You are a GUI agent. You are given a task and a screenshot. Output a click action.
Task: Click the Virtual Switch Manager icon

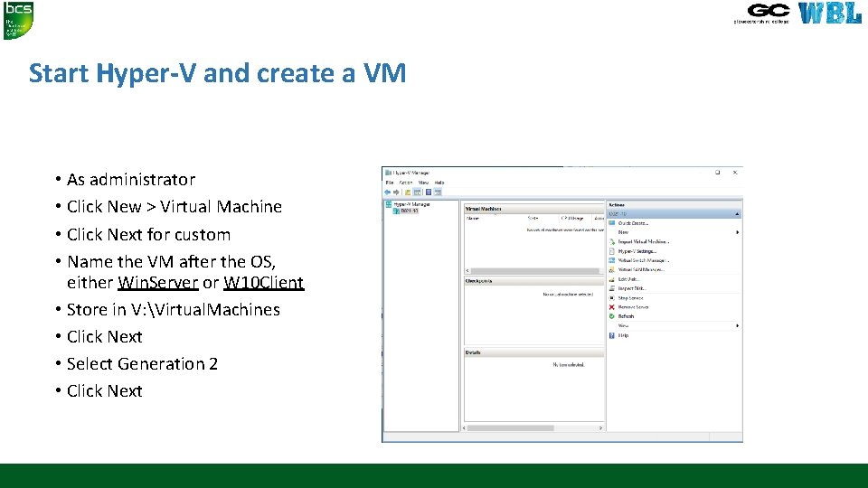[612, 260]
